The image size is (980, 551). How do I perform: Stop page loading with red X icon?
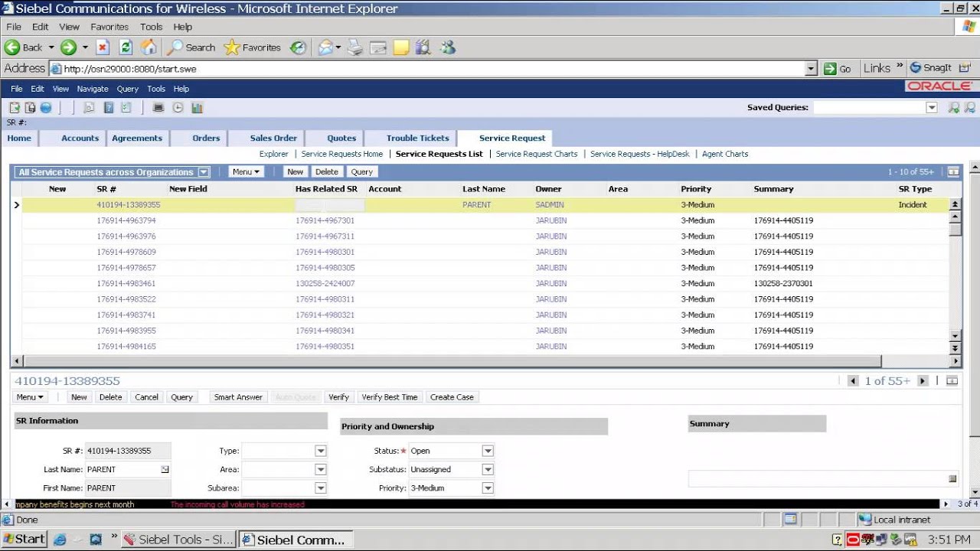coord(103,47)
